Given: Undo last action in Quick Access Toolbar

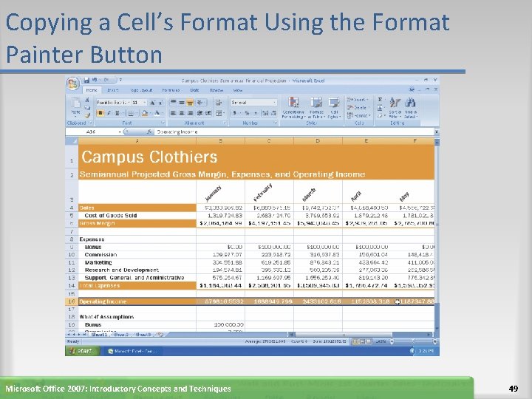Looking at the screenshot, I should coord(95,80).
